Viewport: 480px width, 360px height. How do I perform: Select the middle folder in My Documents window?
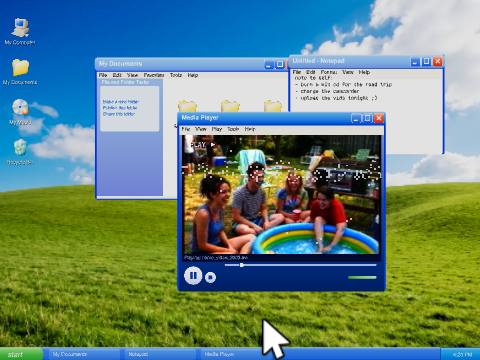230,106
